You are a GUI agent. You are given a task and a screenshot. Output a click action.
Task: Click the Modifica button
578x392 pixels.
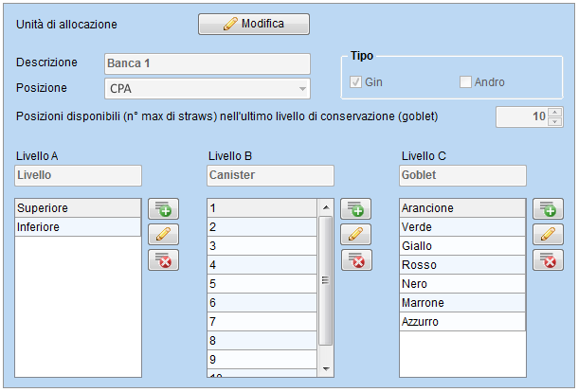(x=254, y=25)
